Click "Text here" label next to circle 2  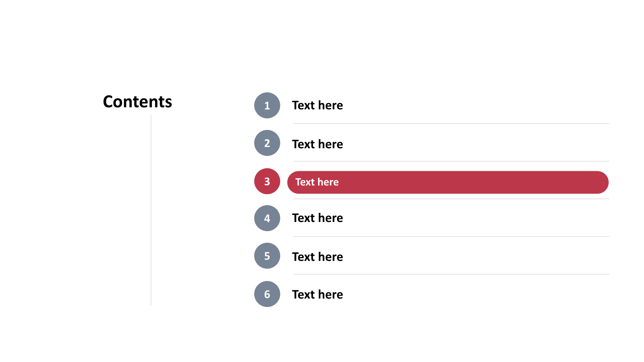tap(317, 144)
